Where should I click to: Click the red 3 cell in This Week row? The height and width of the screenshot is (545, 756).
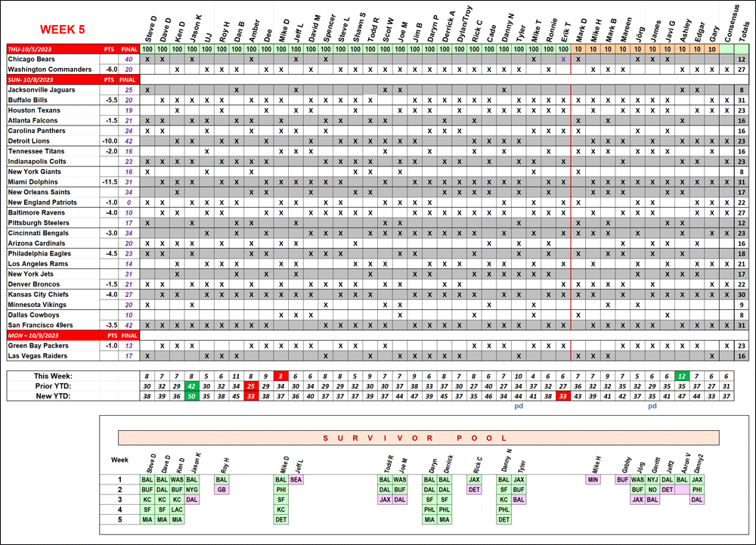click(x=280, y=376)
